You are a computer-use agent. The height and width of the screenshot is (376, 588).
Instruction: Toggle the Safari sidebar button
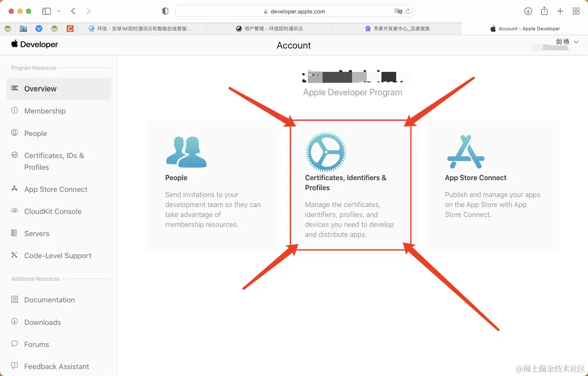click(x=47, y=11)
